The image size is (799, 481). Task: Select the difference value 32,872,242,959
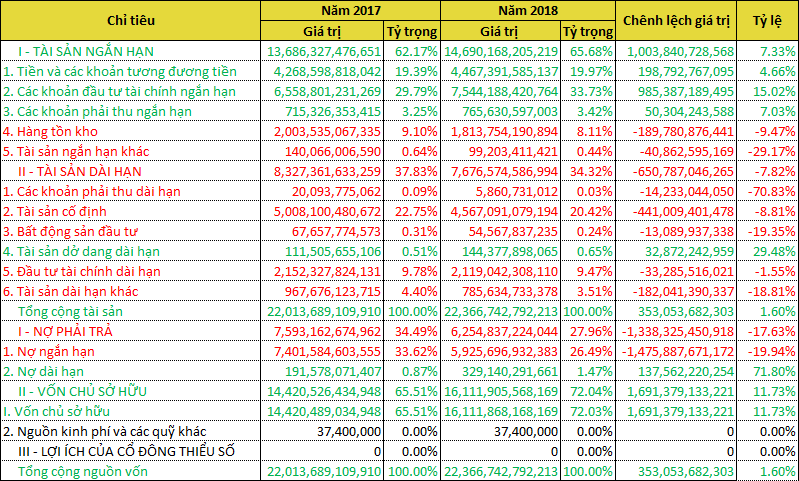click(691, 251)
